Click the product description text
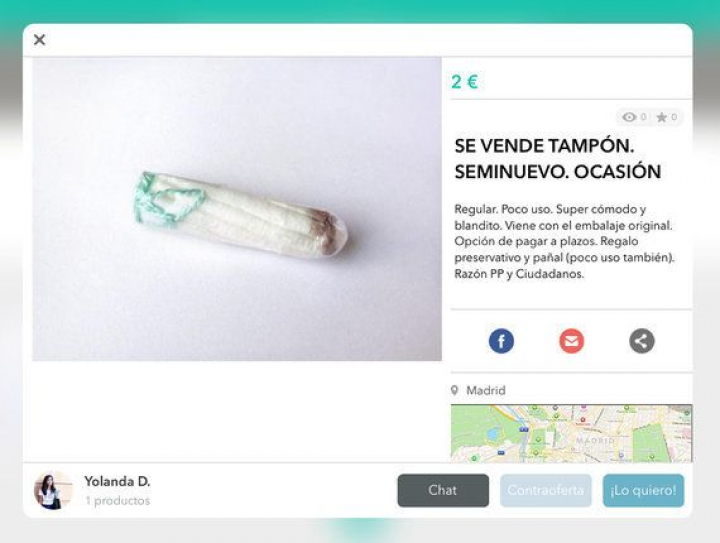The height and width of the screenshot is (543, 720). pyautogui.click(x=564, y=241)
